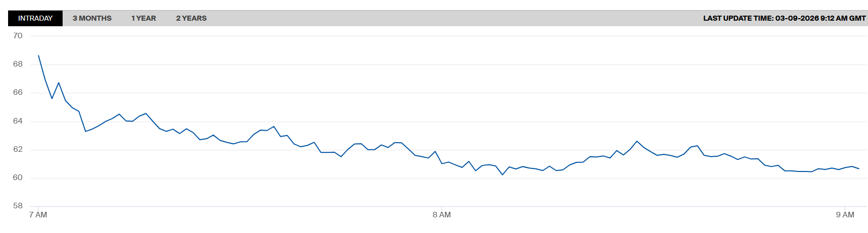Select the 3 Months tab
This screenshot has height=233, width=868.
click(x=92, y=18)
